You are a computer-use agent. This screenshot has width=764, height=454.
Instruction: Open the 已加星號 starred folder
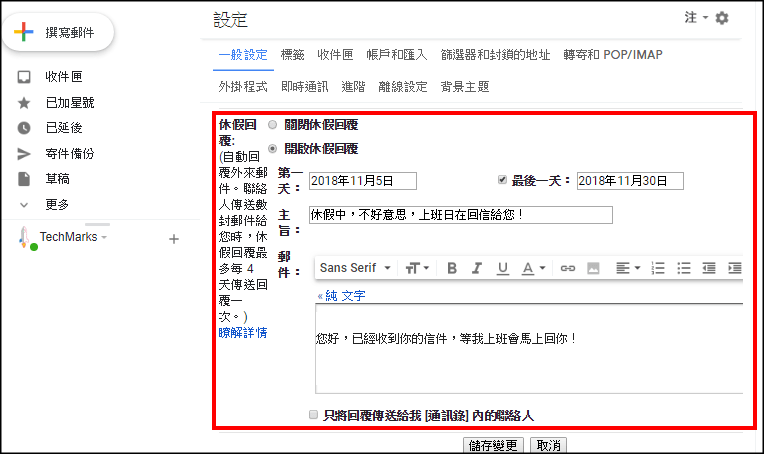coord(70,103)
